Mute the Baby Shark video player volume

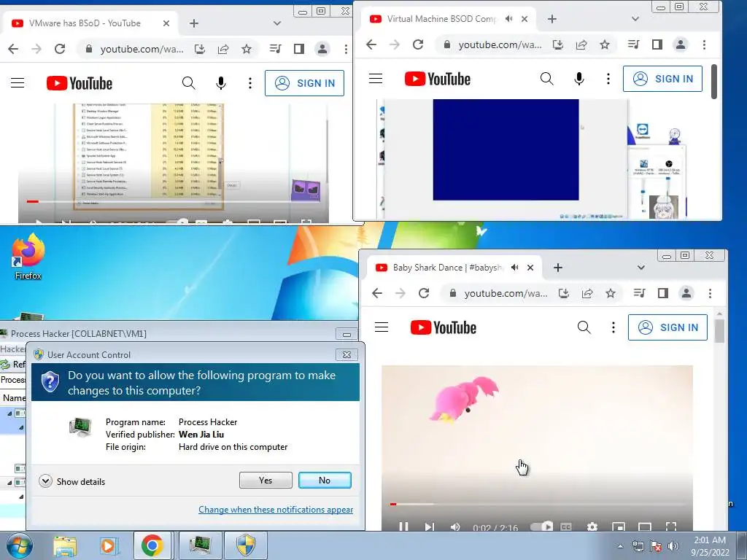pos(455,526)
